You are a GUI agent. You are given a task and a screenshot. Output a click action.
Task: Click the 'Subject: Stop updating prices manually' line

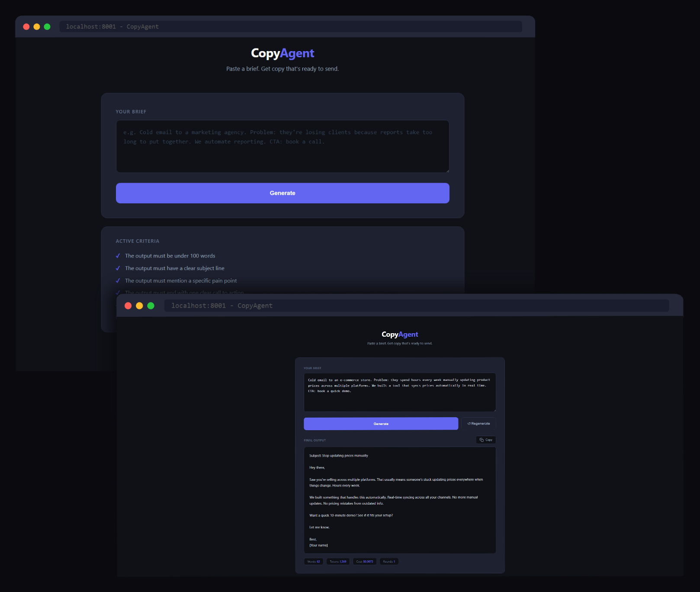339,456
